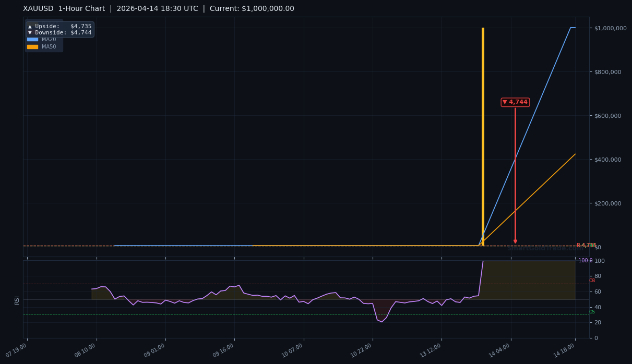Click the 4,744 price callout label

pos(515,102)
